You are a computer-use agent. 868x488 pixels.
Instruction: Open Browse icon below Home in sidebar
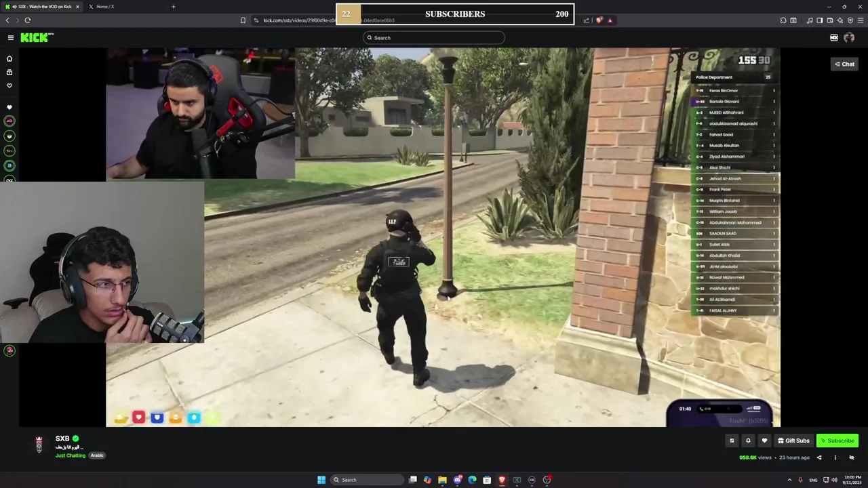click(x=9, y=73)
